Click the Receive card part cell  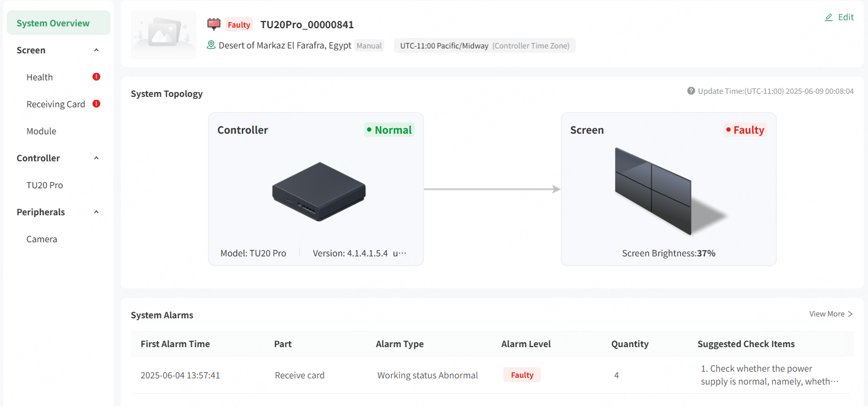[x=300, y=375]
